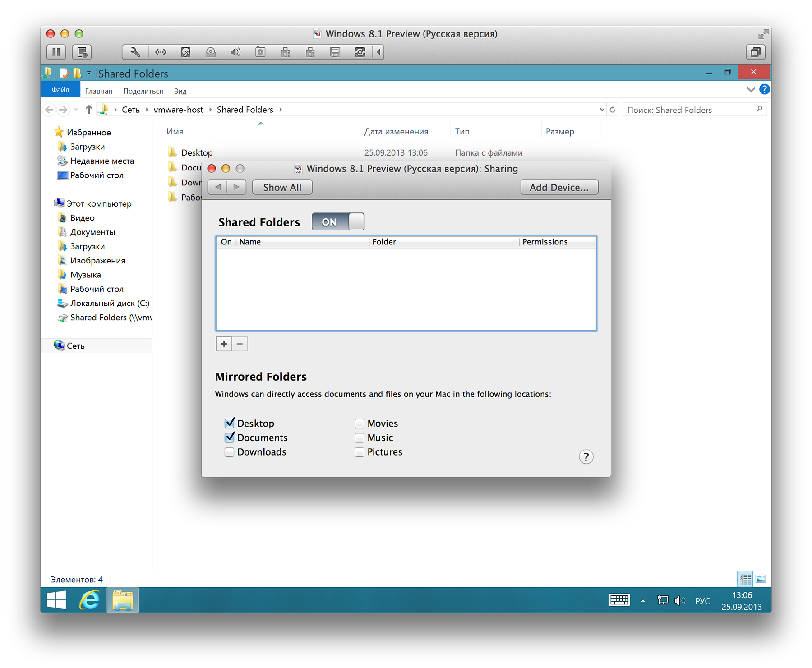Screen dimensions: 812x668
Task: Sort by Дата изменения column header
Action: [396, 131]
